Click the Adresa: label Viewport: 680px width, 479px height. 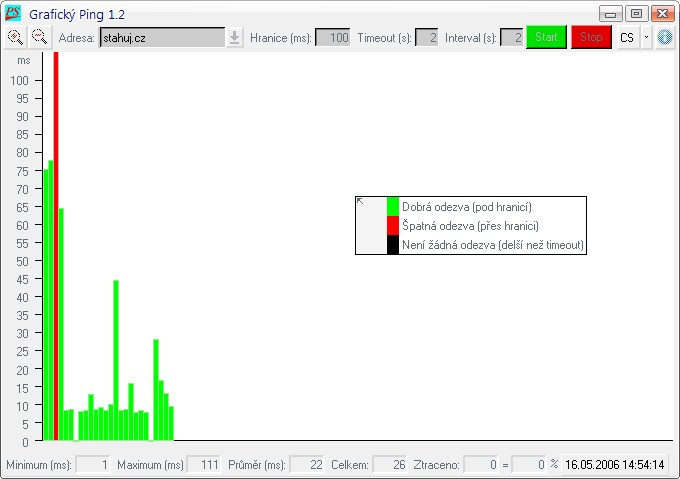click(76, 38)
